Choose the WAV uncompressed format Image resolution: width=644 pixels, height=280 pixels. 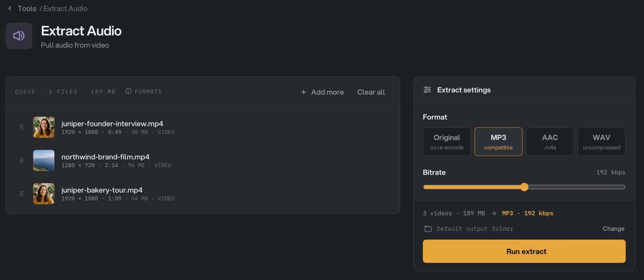[601, 142]
